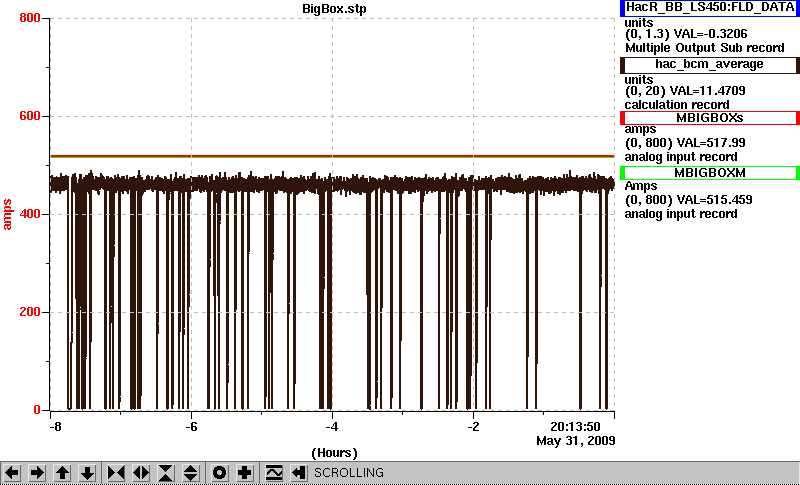Image resolution: width=800 pixels, height=485 pixels.
Task: Select the HacR_BB_LS450:FLD_DATA curve legend
Action: (x=710, y=8)
